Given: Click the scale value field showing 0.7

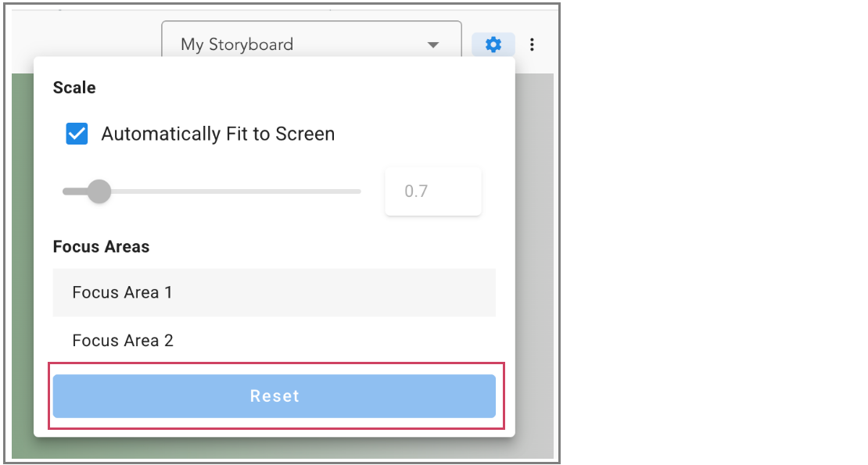Looking at the screenshot, I should tap(432, 191).
